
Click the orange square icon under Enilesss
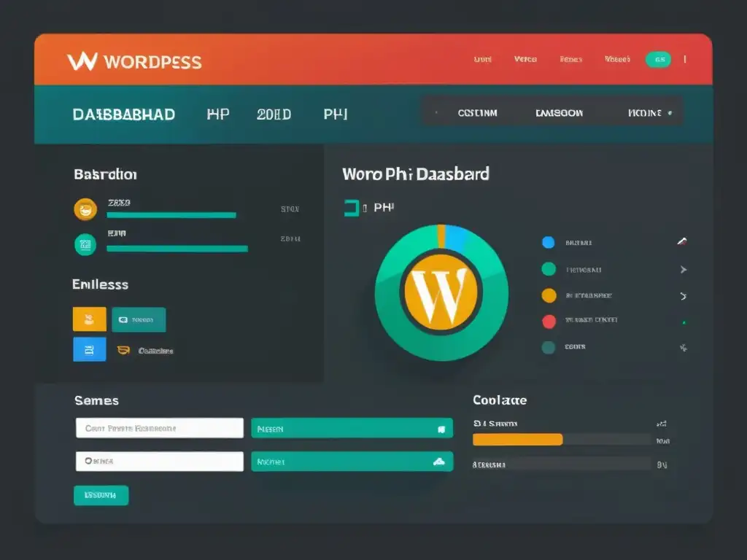(89, 319)
